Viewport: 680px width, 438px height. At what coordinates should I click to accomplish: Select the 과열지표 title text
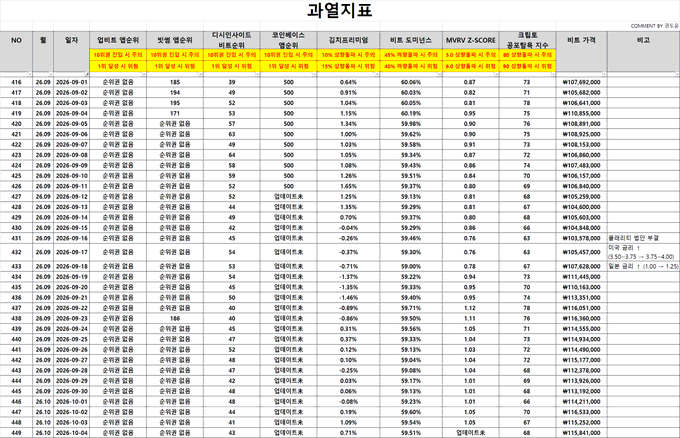click(340, 10)
